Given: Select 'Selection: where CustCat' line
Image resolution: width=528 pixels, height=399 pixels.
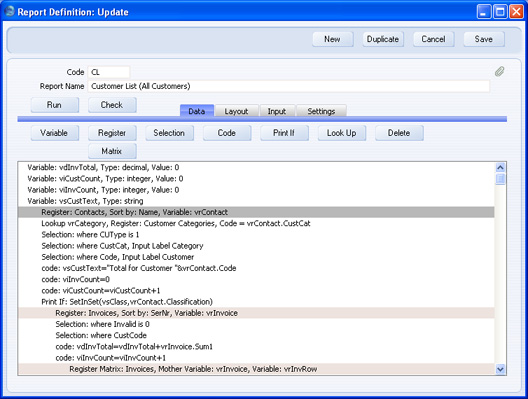Looking at the screenshot, I should 256,246.
